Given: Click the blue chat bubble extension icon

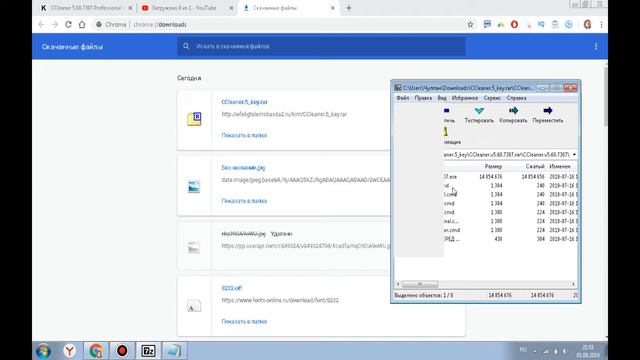Looking at the screenshot, I should pyautogui.click(x=487, y=24).
